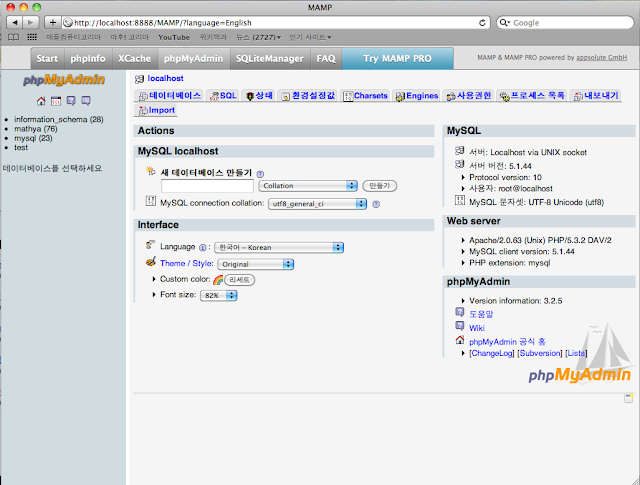Image resolution: width=640 pixels, height=485 pixels.
Task: Open the 상태 status tab
Action: 259,96
